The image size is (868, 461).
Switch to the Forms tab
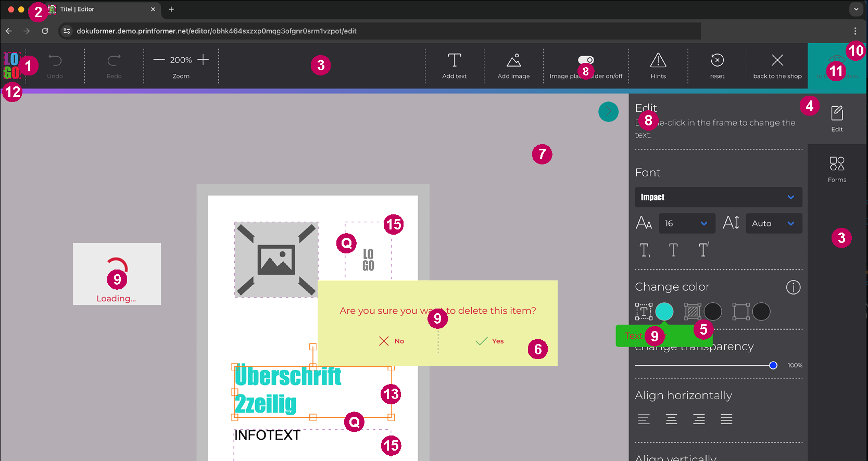tap(837, 169)
